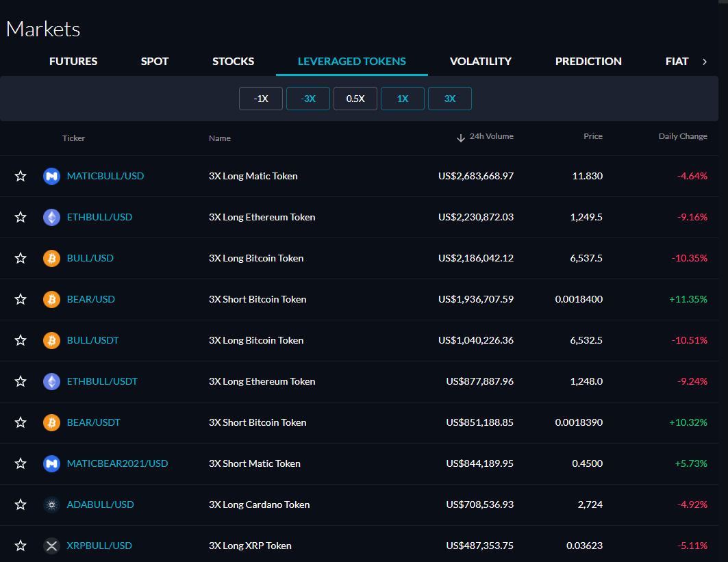Viewport: 728px width, 562px height.
Task: Open the Volatility tab
Action: [480, 62]
